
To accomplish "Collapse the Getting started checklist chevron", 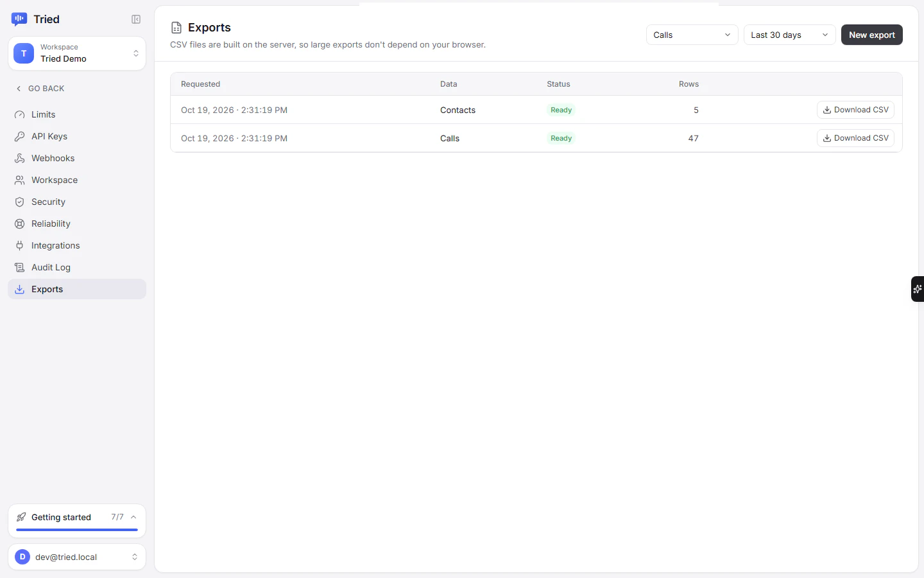I will (133, 517).
